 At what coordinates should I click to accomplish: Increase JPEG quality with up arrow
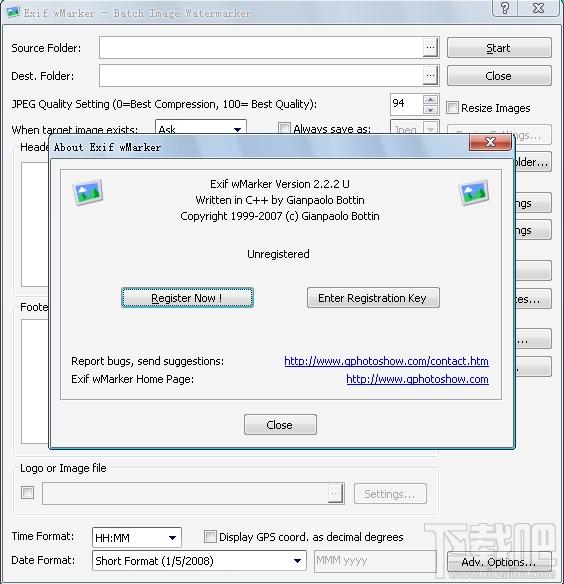(431, 99)
